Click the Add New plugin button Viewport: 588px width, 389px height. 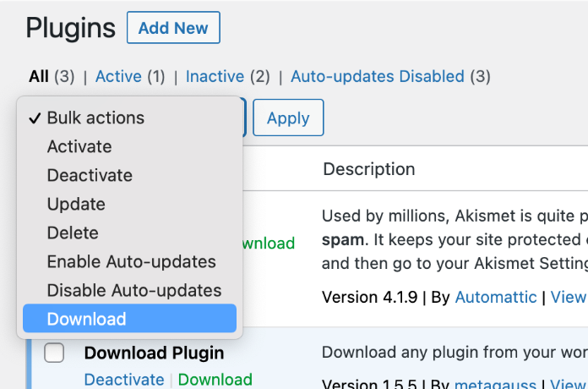(x=173, y=28)
